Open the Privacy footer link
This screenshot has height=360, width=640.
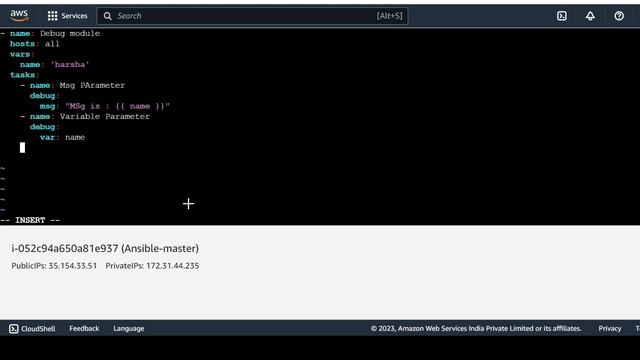click(610, 329)
